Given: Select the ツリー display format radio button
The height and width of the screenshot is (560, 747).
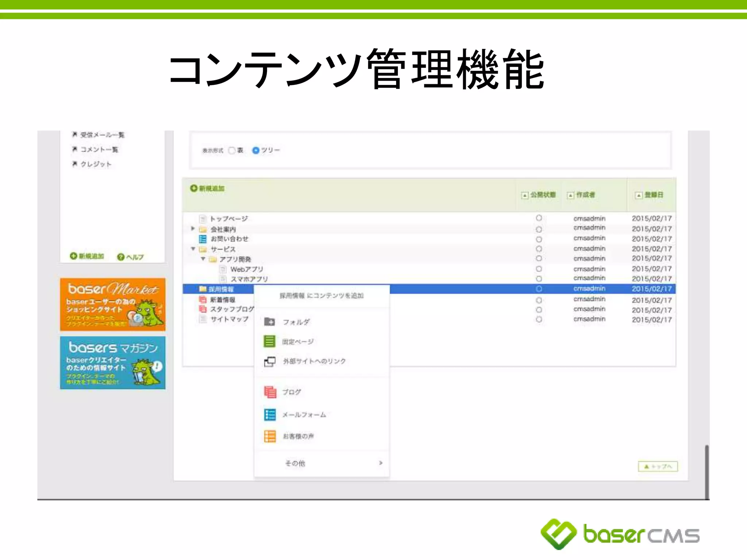Looking at the screenshot, I should click(x=256, y=150).
